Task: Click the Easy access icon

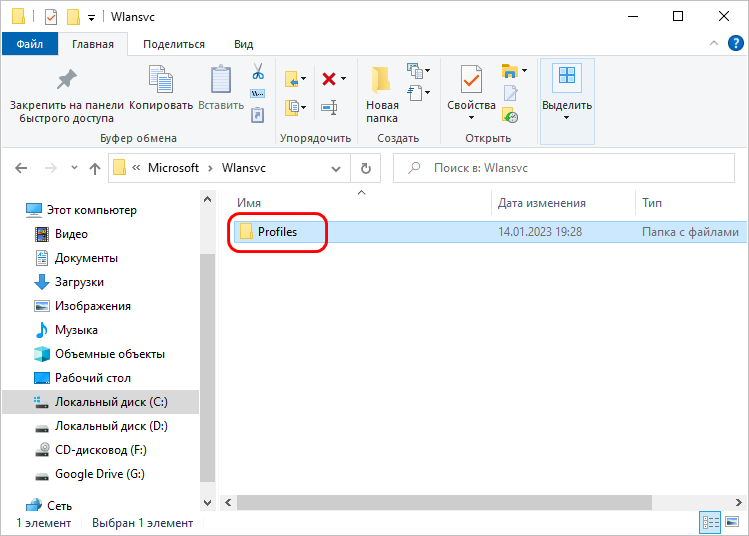Action: coord(415,93)
